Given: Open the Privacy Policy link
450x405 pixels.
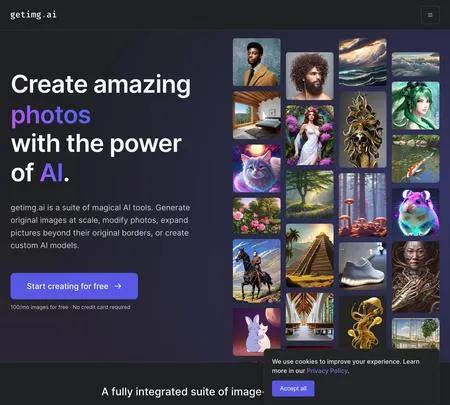Looking at the screenshot, I should (x=327, y=371).
